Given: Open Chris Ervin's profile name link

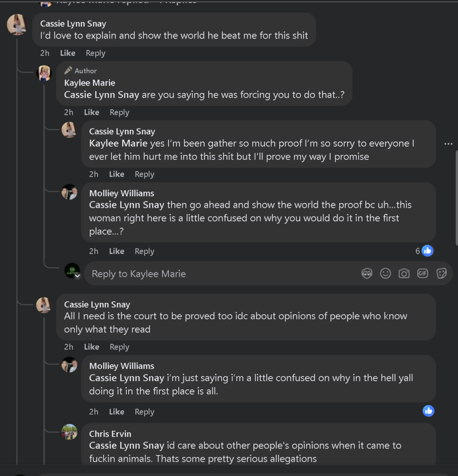Looking at the screenshot, I should point(110,434).
